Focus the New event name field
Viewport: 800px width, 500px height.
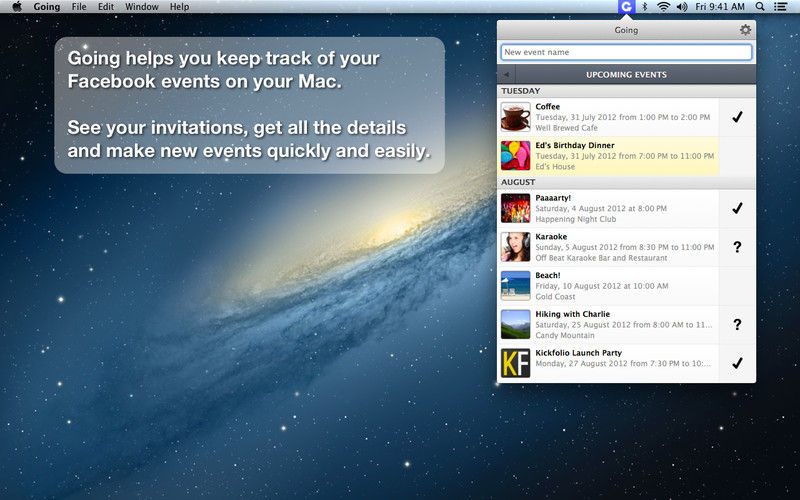coord(627,52)
